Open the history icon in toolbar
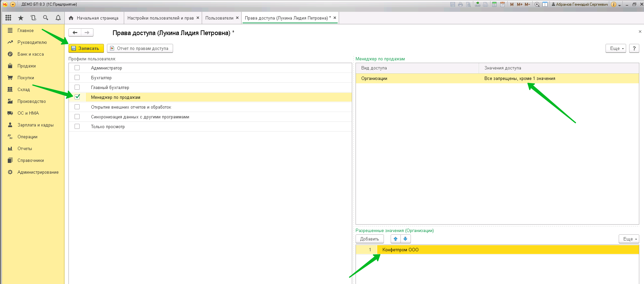 [x=33, y=18]
